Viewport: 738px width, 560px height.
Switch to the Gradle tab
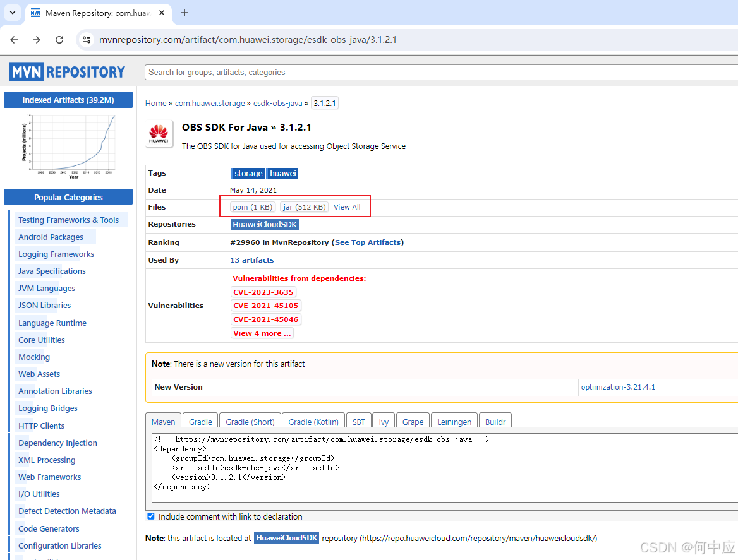[x=200, y=422]
